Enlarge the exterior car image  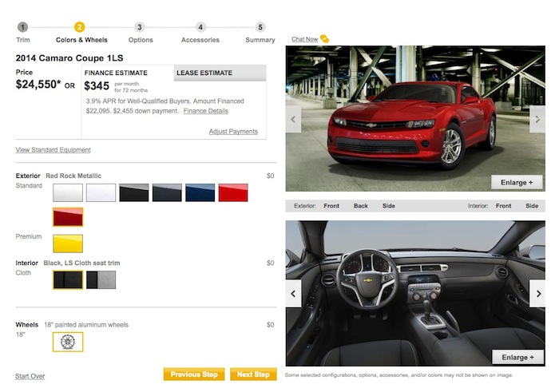point(517,182)
